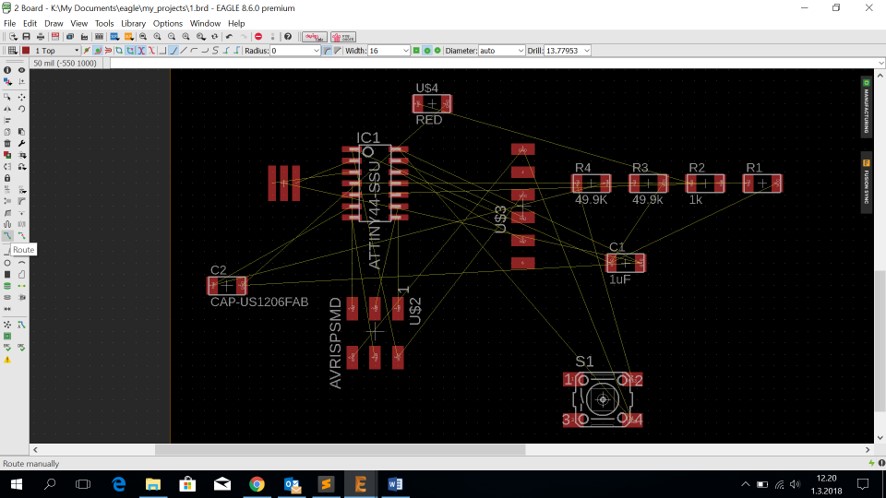Select the Rect filled rectangle tool
Screen dimensions: 886x498
[7, 275]
